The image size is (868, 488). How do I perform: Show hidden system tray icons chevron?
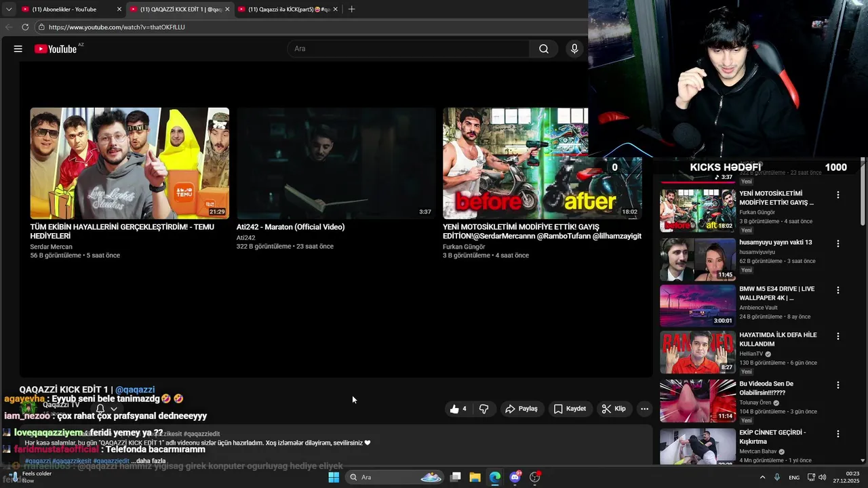pos(762,477)
